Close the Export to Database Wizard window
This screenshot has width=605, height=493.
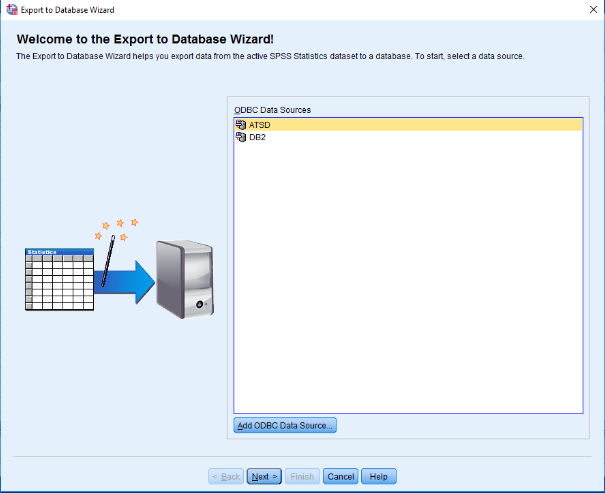[x=593, y=10]
